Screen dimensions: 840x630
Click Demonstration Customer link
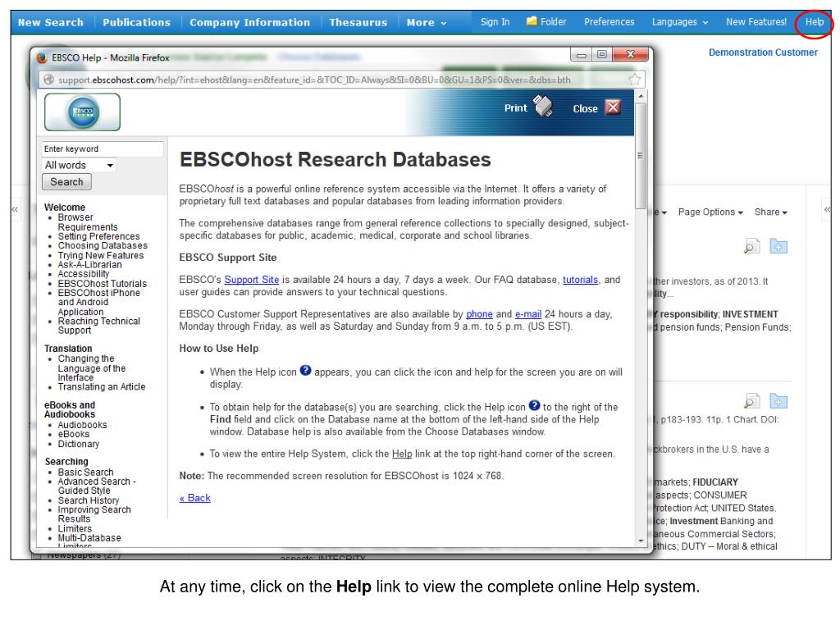(763, 52)
